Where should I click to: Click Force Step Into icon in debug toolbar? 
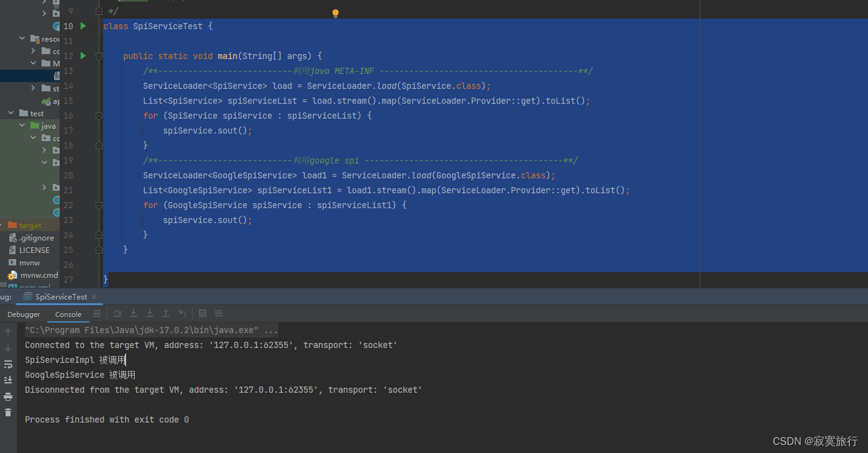[x=149, y=313]
